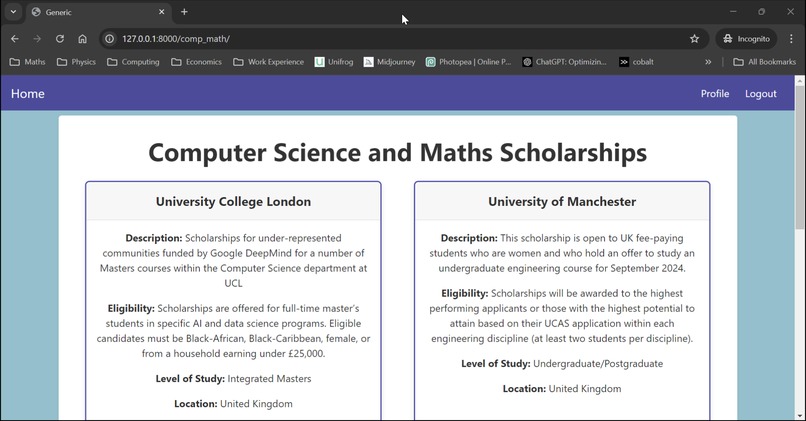
Task: Open the Work Experience bookmark folder
Action: (268, 62)
